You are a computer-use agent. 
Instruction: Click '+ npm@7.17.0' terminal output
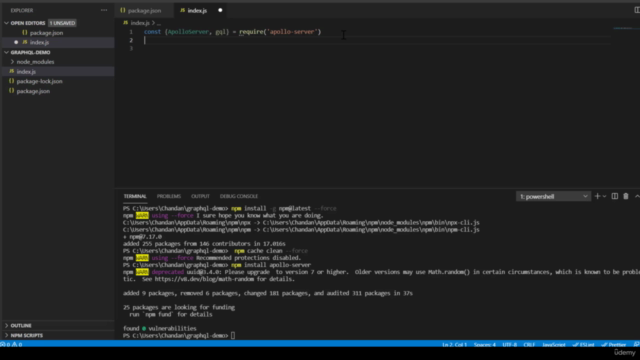[x=142, y=237]
